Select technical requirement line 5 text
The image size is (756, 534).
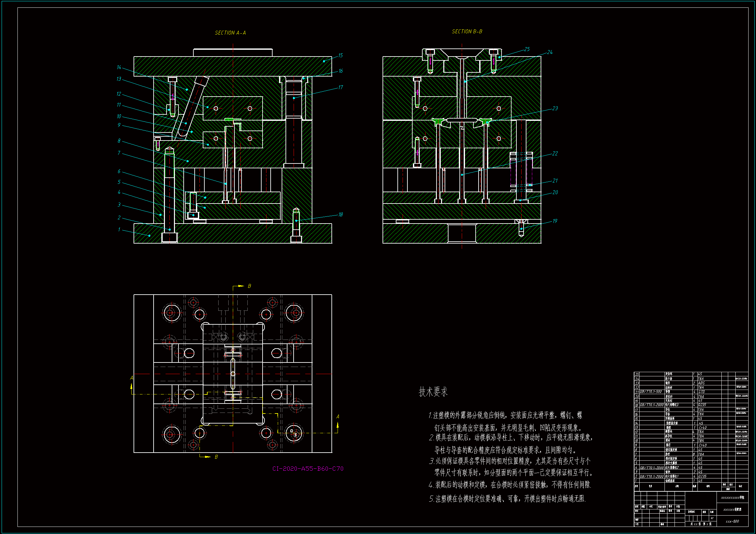[507, 499]
